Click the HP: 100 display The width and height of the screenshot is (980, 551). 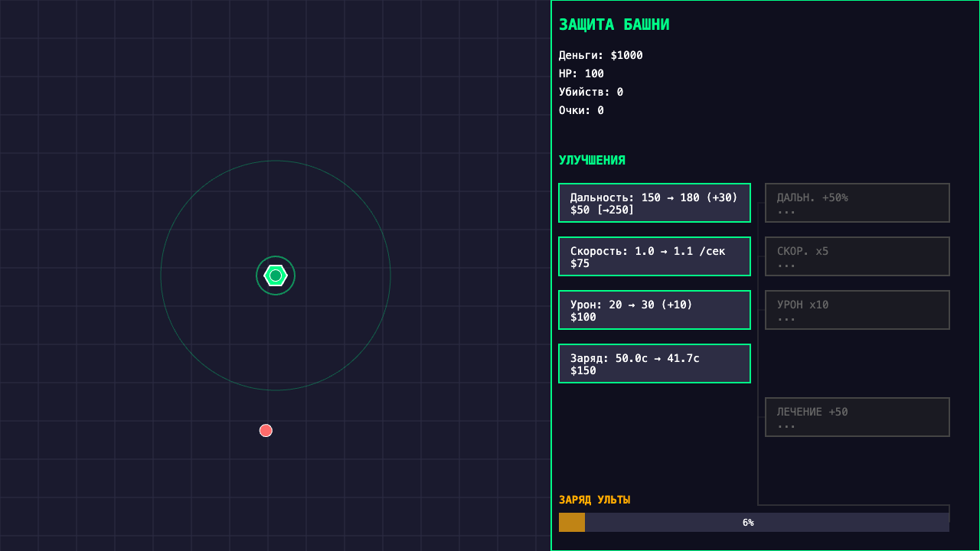[x=582, y=73]
